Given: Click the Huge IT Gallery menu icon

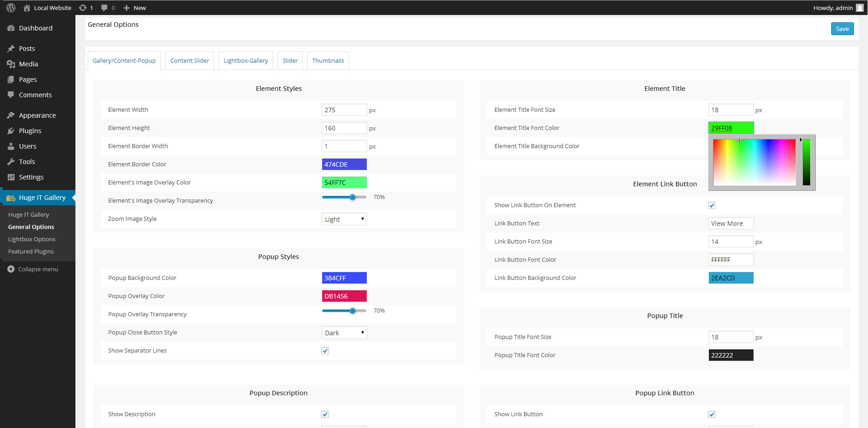Looking at the screenshot, I should 11,198.
